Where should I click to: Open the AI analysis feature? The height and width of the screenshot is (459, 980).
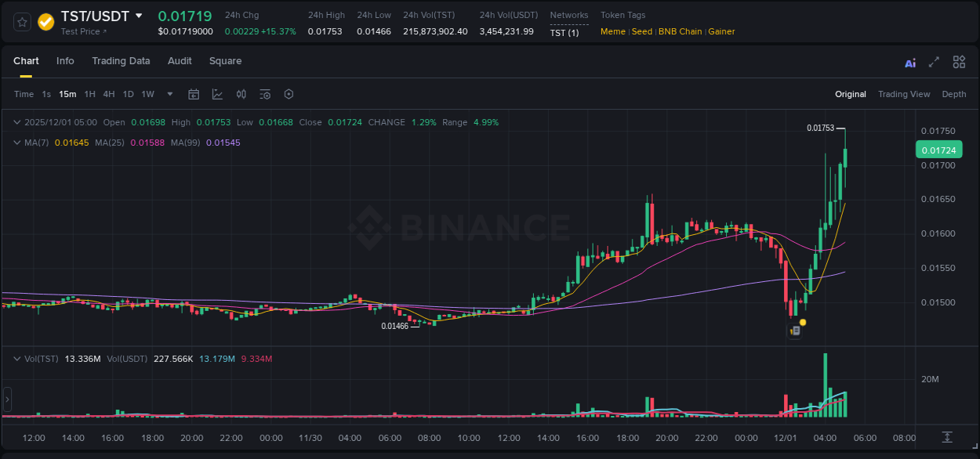[909, 62]
